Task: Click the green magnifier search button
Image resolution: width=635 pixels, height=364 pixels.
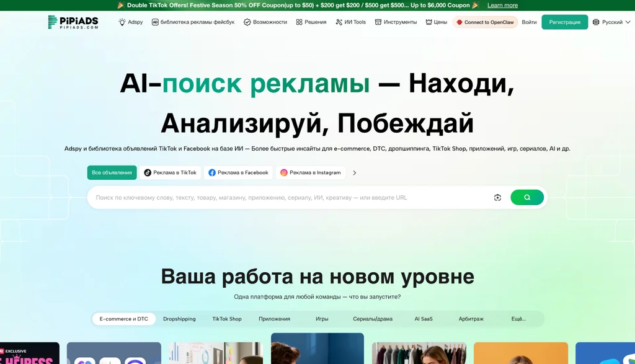Action: coord(527,197)
